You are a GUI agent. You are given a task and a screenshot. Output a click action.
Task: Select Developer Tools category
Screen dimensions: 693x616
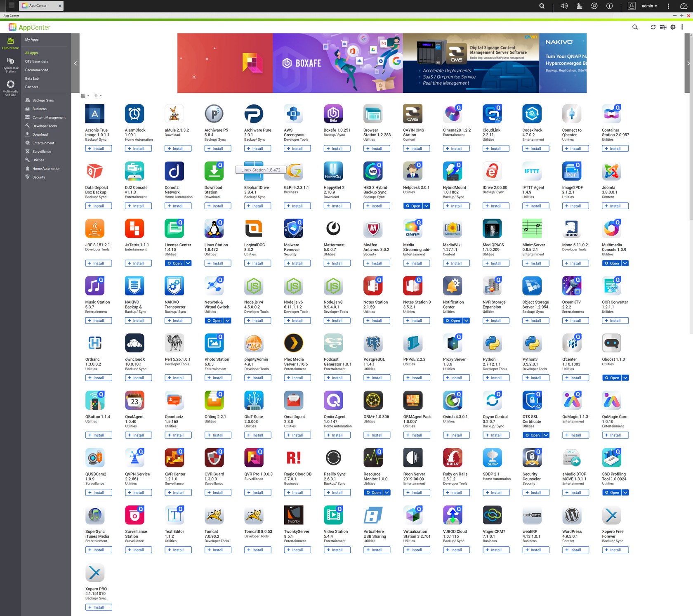(45, 126)
